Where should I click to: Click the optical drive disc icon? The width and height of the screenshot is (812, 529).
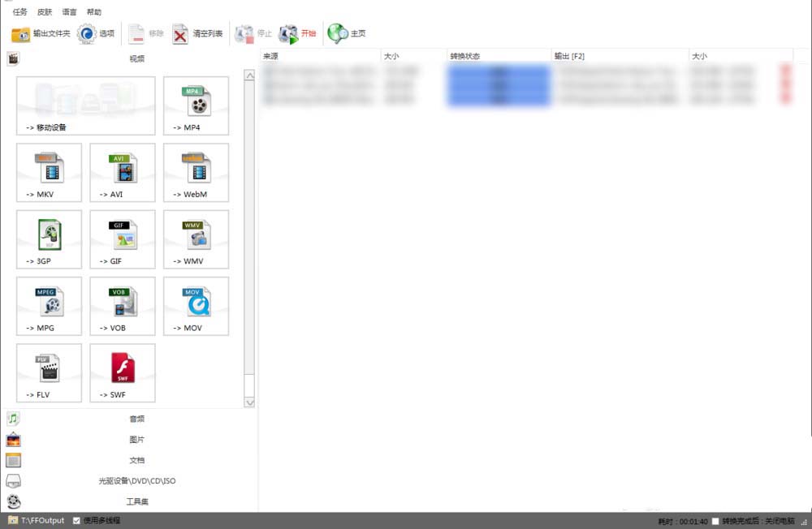click(14, 481)
